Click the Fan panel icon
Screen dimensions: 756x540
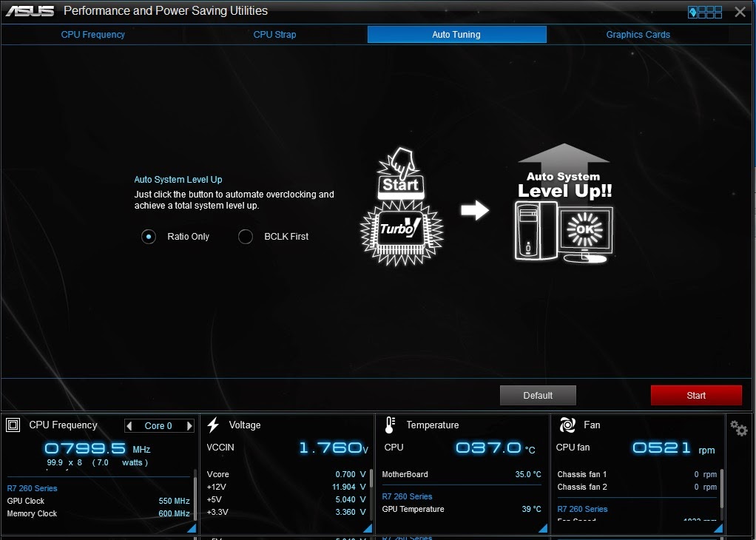(x=567, y=425)
